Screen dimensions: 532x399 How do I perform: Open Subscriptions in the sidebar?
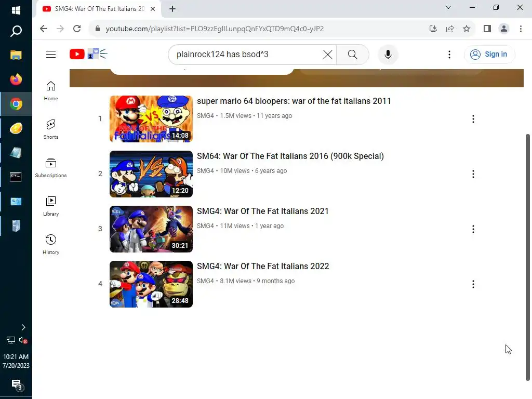tap(51, 168)
